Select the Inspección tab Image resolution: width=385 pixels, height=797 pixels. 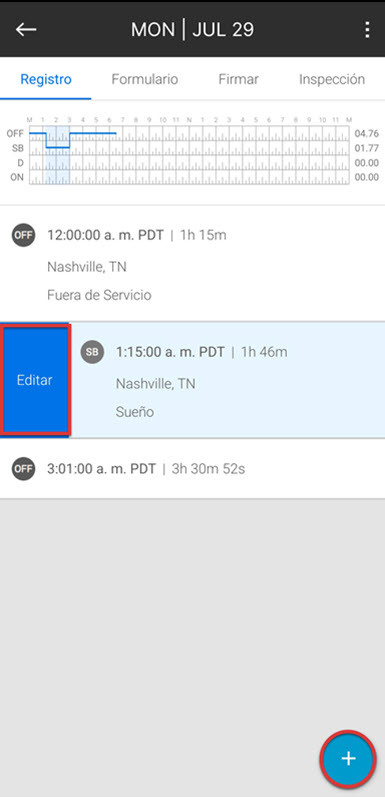click(x=332, y=79)
